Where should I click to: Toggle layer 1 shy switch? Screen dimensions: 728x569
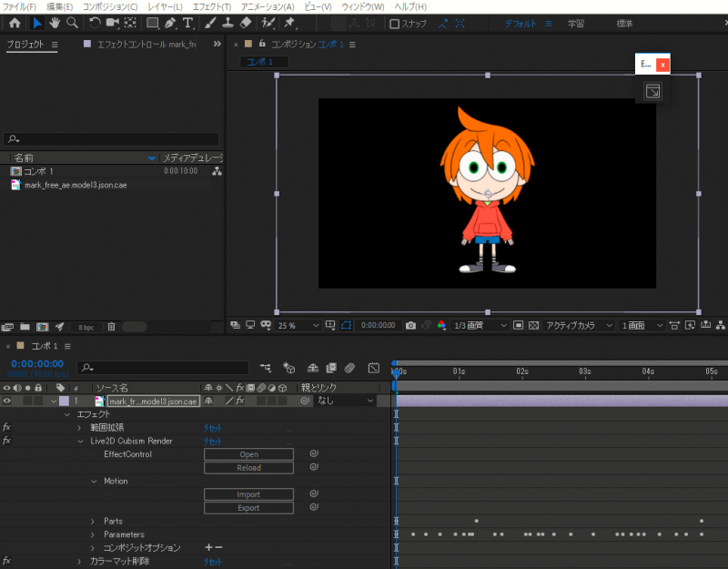(x=209, y=401)
